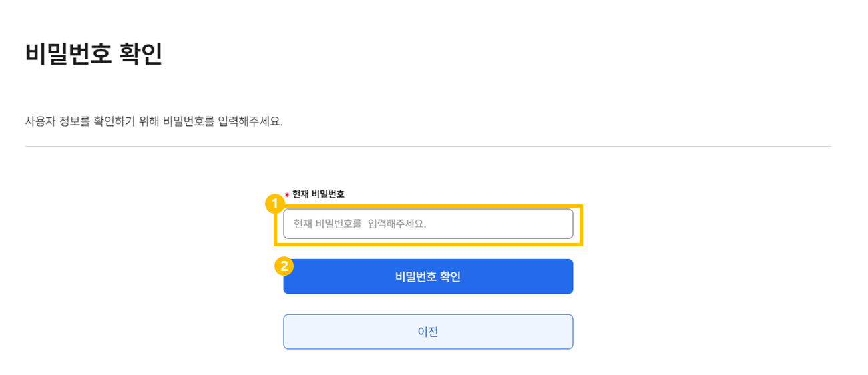Go back with the 이전 button
Image resolution: width=868 pixels, height=375 pixels.
tap(428, 332)
